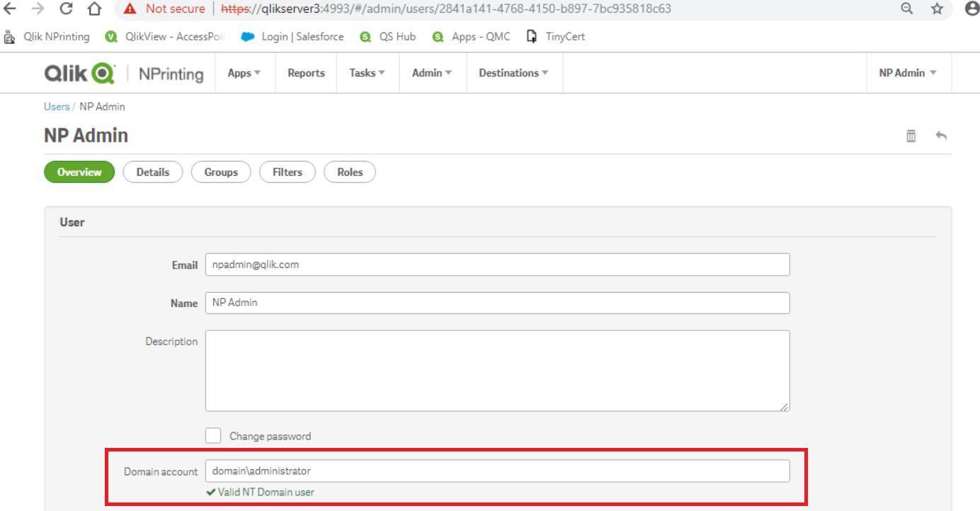Click the return back arrow icon
The height and width of the screenshot is (511, 980).
point(941,135)
